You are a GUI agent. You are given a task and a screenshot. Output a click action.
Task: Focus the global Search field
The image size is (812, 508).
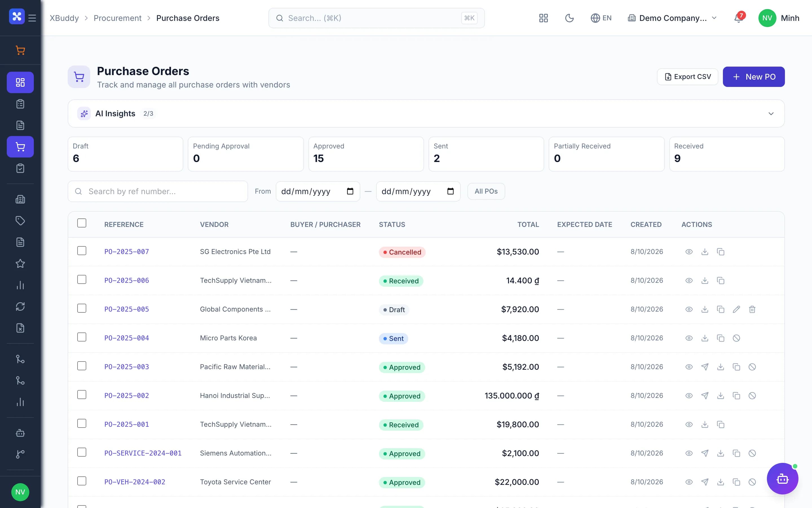(x=376, y=18)
